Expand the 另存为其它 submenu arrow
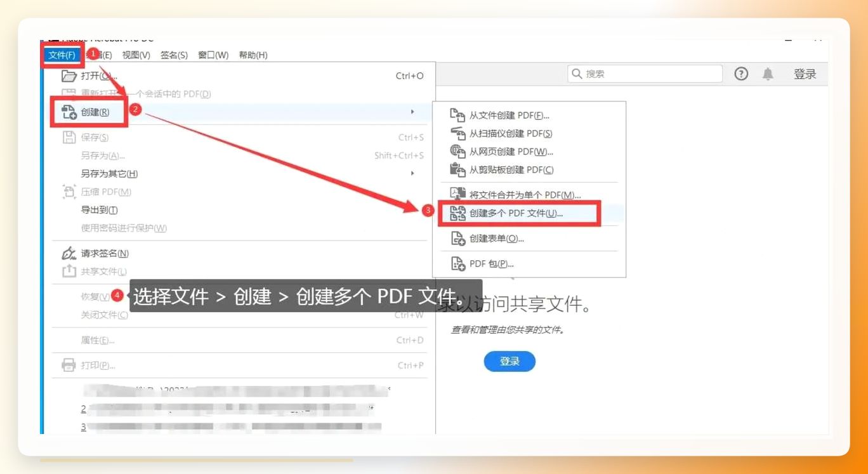 [412, 173]
